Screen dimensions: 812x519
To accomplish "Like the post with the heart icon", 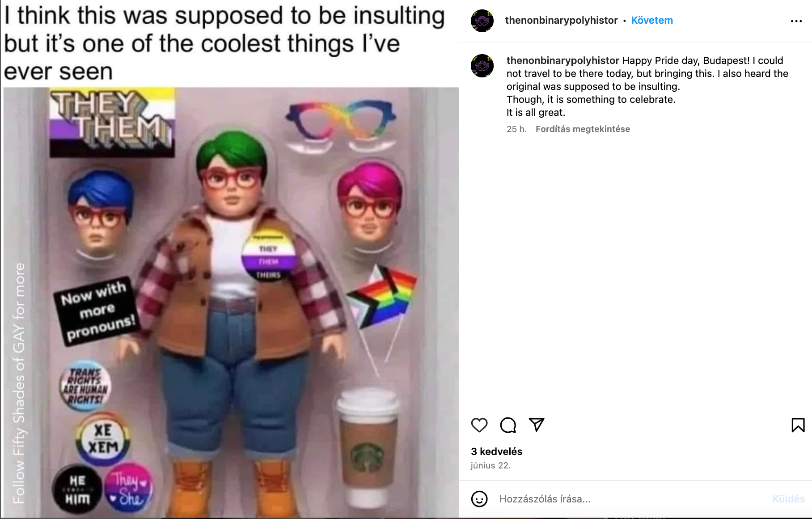I will 479,425.
